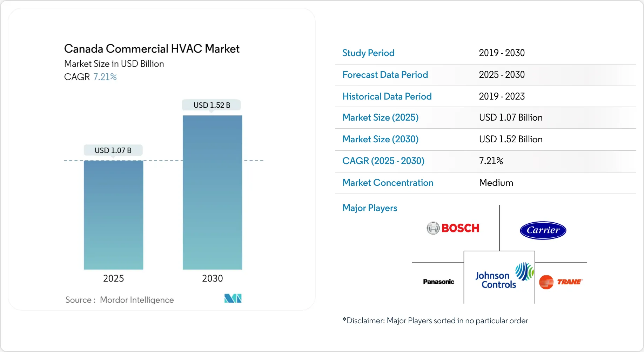Click the Market Concentration label
Image resolution: width=644 pixels, height=352 pixels.
point(388,183)
